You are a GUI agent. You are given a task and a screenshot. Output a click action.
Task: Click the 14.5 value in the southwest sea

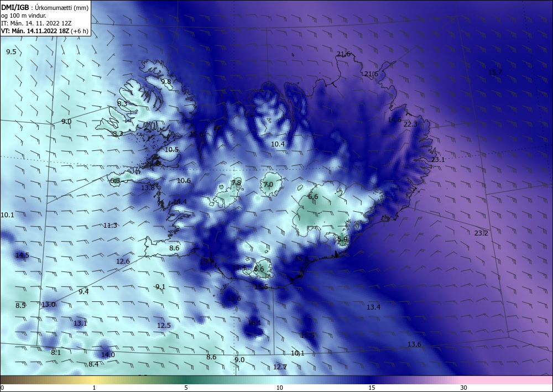click(22, 255)
